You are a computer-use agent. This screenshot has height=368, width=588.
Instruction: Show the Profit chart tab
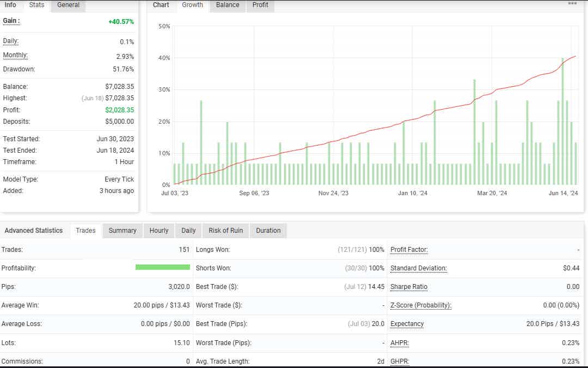point(260,5)
